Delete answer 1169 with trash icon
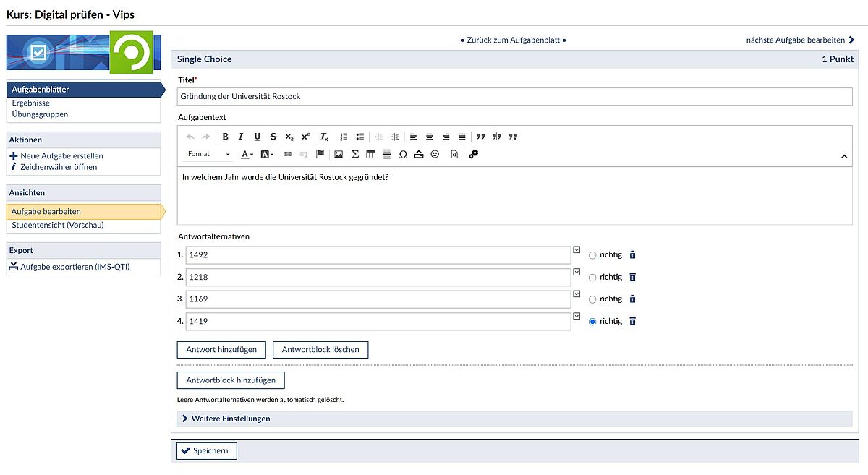The height and width of the screenshot is (475, 868). [x=633, y=299]
